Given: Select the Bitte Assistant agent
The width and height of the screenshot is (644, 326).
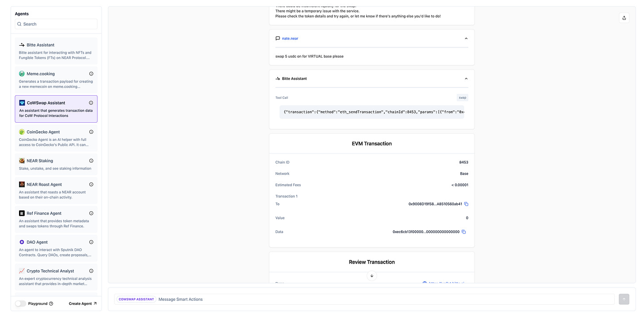Looking at the screenshot, I should point(56,51).
